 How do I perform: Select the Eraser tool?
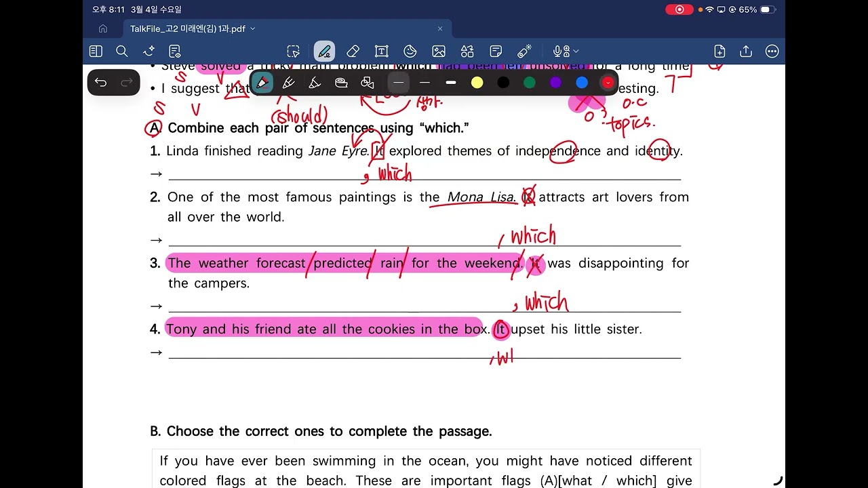click(x=353, y=52)
